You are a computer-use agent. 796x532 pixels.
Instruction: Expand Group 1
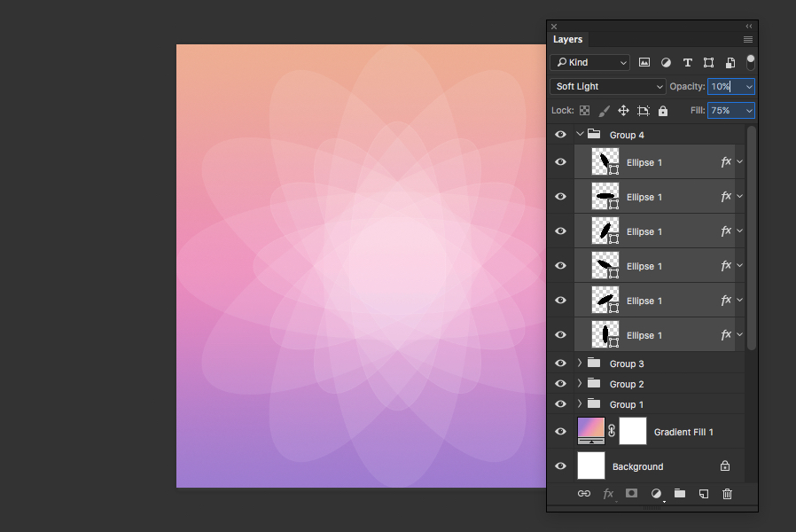coord(579,403)
